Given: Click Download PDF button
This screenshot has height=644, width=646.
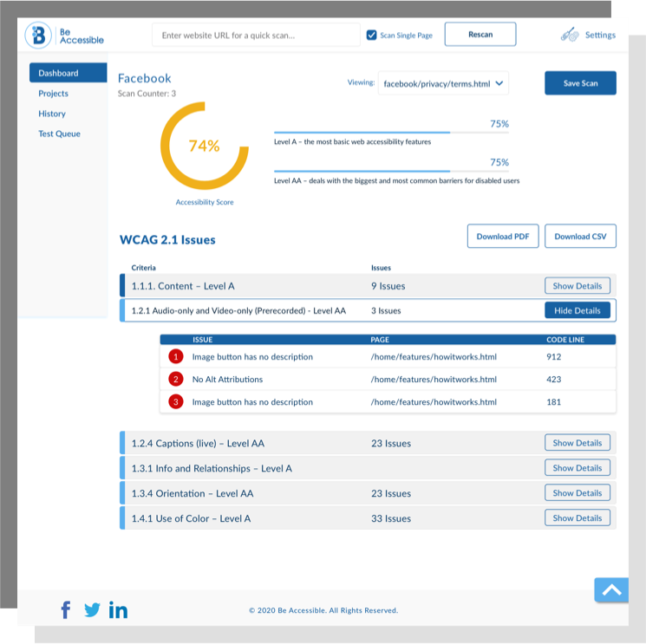Looking at the screenshot, I should (503, 237).
